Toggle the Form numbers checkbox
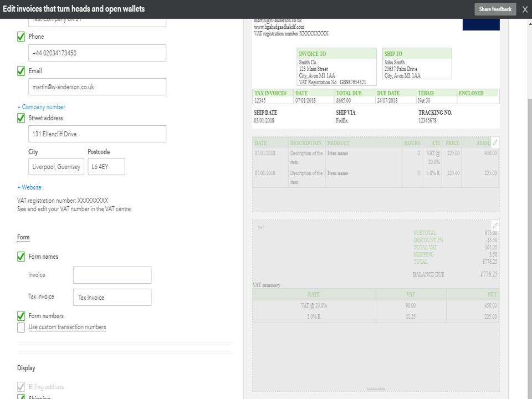 21,316
